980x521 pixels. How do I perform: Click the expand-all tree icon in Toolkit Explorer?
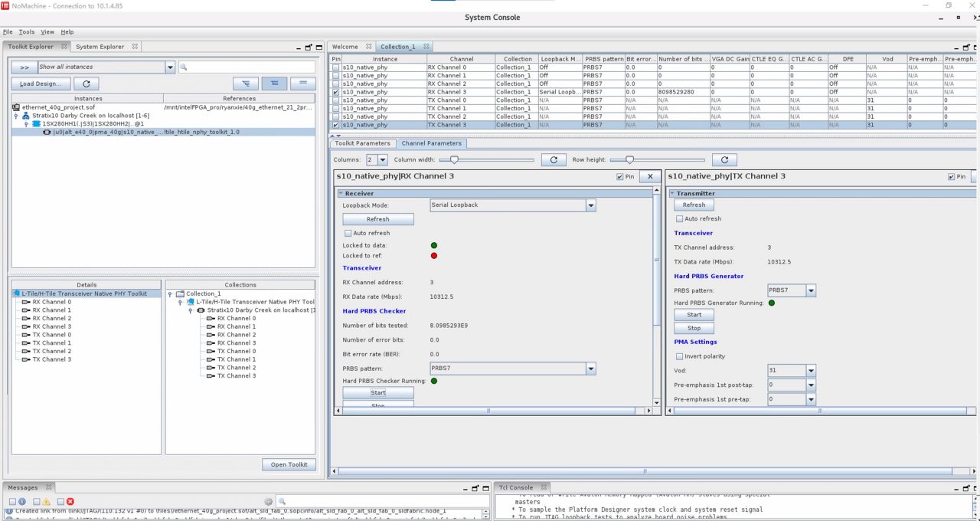(x=245, y=84)
